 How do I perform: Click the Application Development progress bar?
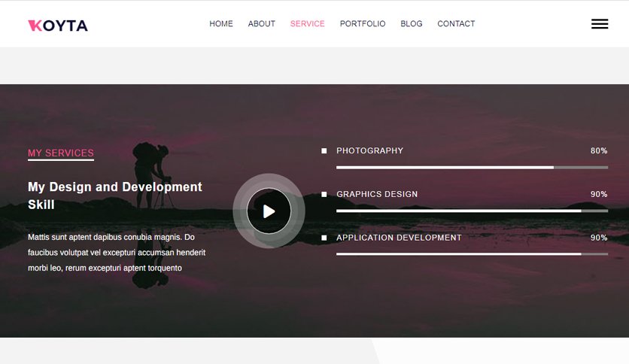pyautogui.click(x=473, y=254)
